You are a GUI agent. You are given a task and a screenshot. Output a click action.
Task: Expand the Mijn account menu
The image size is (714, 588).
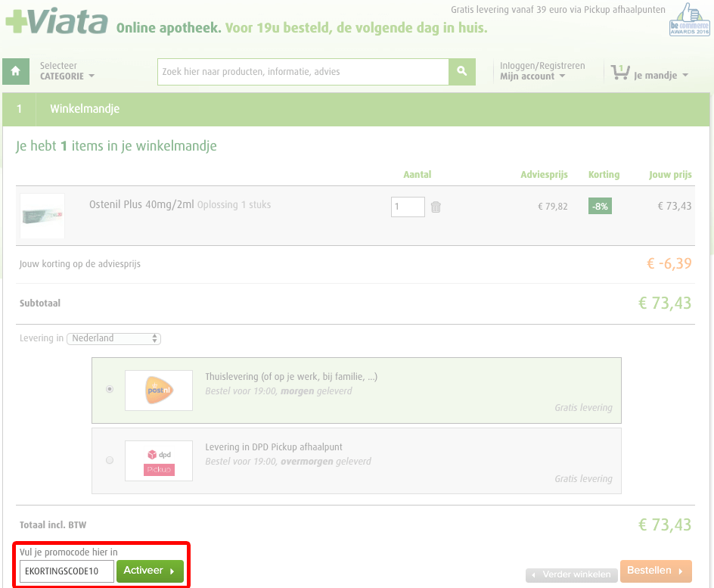(532, 76)
